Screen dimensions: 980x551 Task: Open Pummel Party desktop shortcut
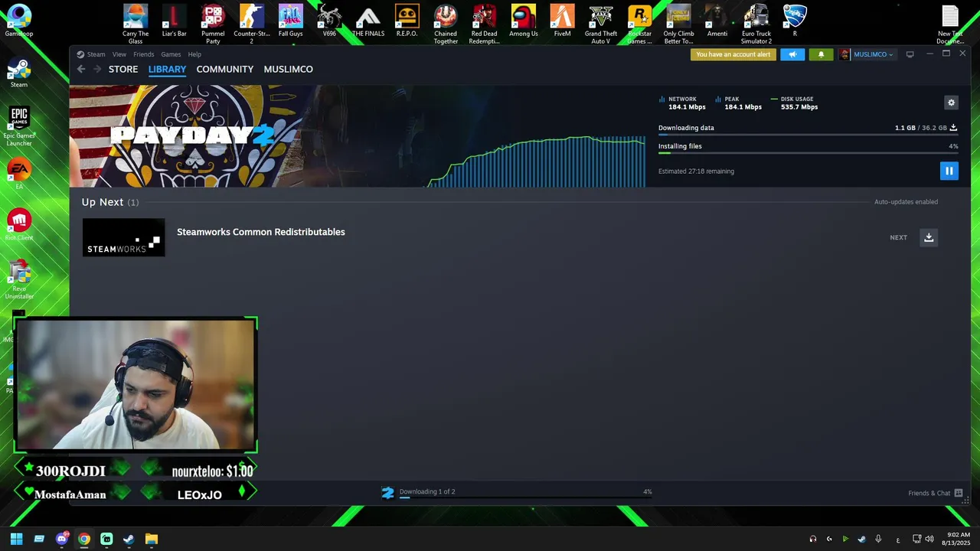click(x=213, y=24)
